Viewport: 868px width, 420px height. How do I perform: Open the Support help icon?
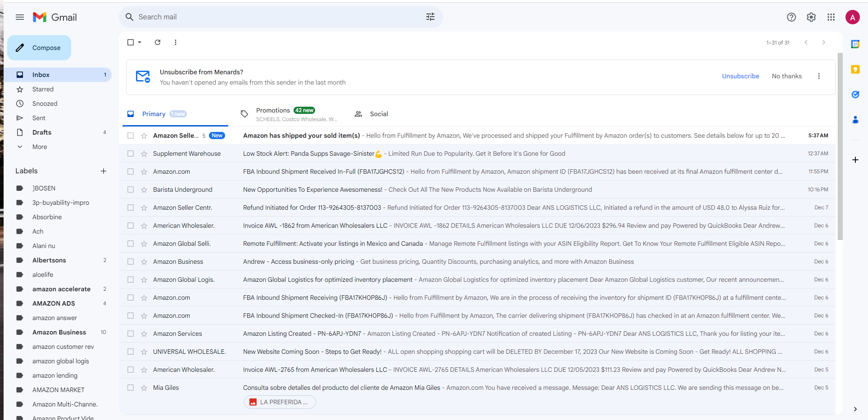[x=791, y=17]
